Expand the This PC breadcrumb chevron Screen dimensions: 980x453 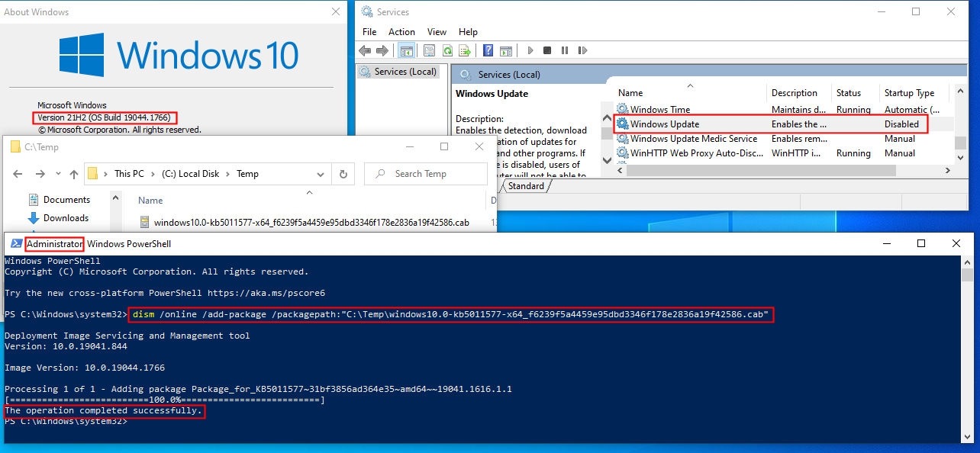click(x=107, y=174)
